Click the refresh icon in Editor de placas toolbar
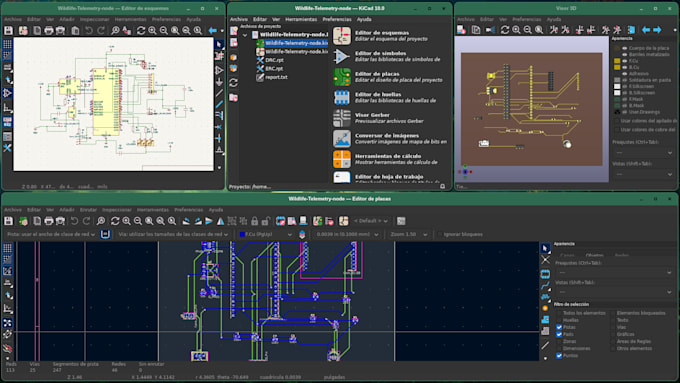Viewport: 680px width, 383px height. point(115,221)
